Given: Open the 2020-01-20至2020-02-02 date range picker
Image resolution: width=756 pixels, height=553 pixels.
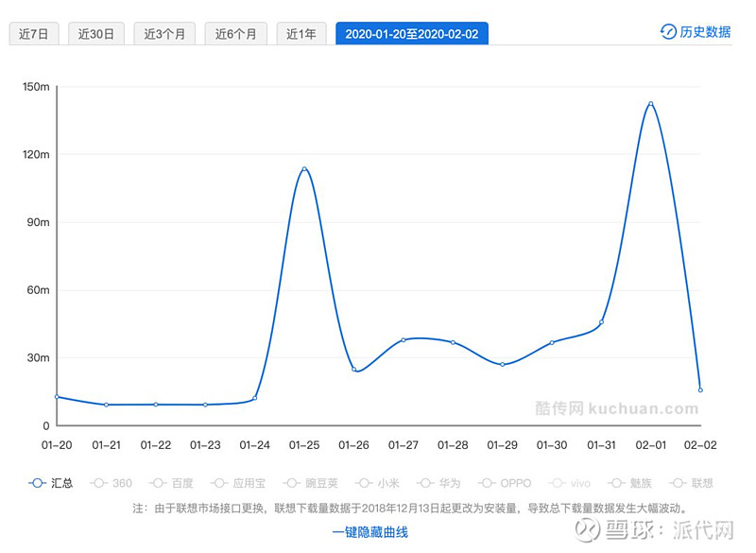Looking at the screenshot, I should (412, 34).
